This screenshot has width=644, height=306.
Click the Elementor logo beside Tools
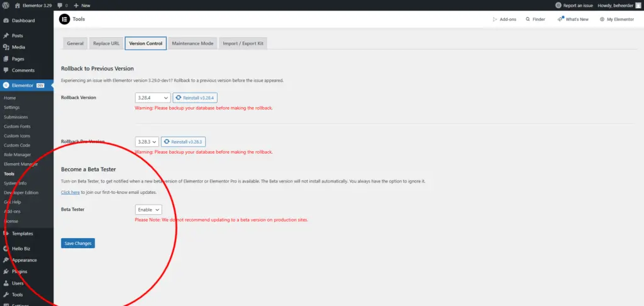pyautogui.click(x=65, y=20)
